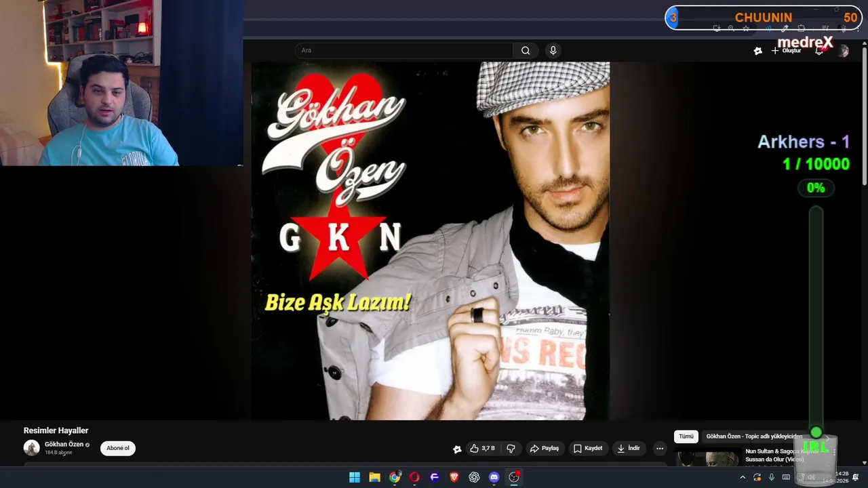Open the YouTube account avatar menu

(843, 51)
